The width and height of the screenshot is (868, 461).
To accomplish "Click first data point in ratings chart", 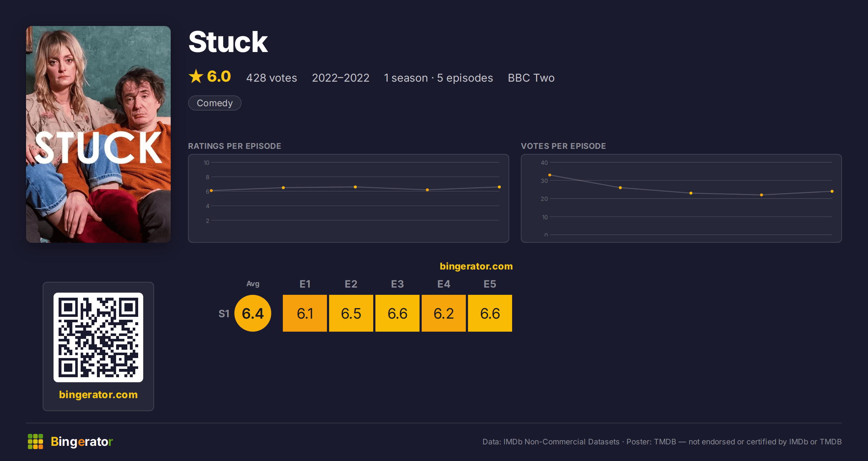I will (x=211, y=191).
